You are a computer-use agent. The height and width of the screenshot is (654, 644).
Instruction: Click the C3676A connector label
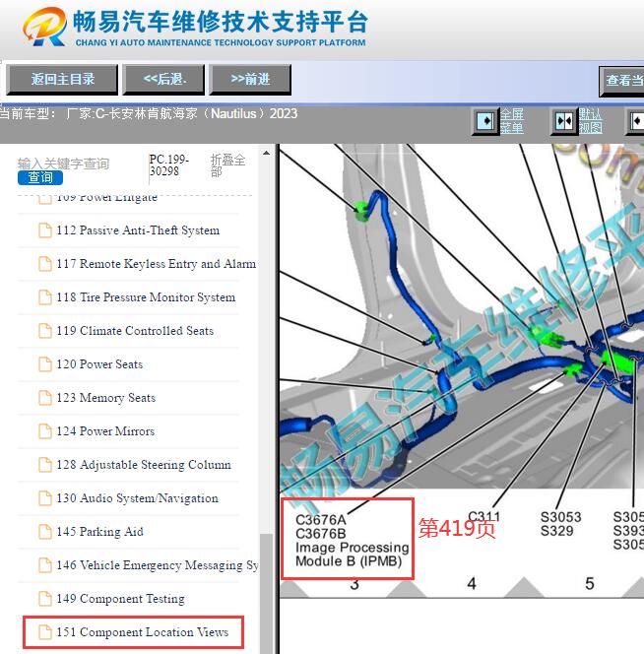[321, 520]
